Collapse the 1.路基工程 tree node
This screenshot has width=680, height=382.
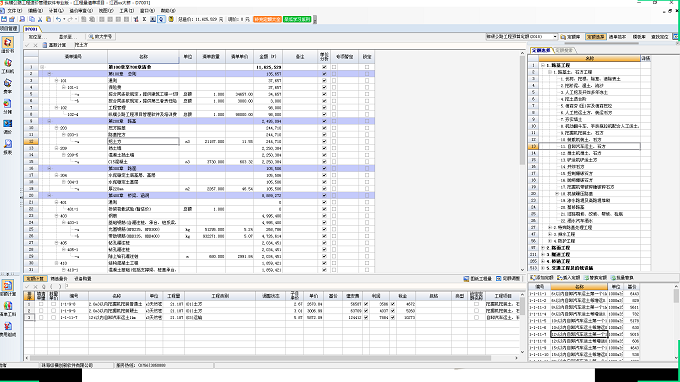click(543, 65)
